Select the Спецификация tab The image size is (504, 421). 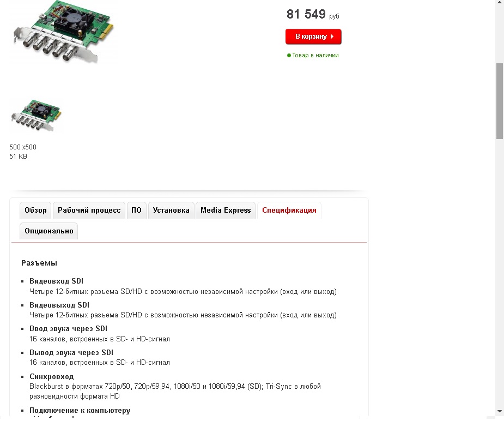(289, 211)
